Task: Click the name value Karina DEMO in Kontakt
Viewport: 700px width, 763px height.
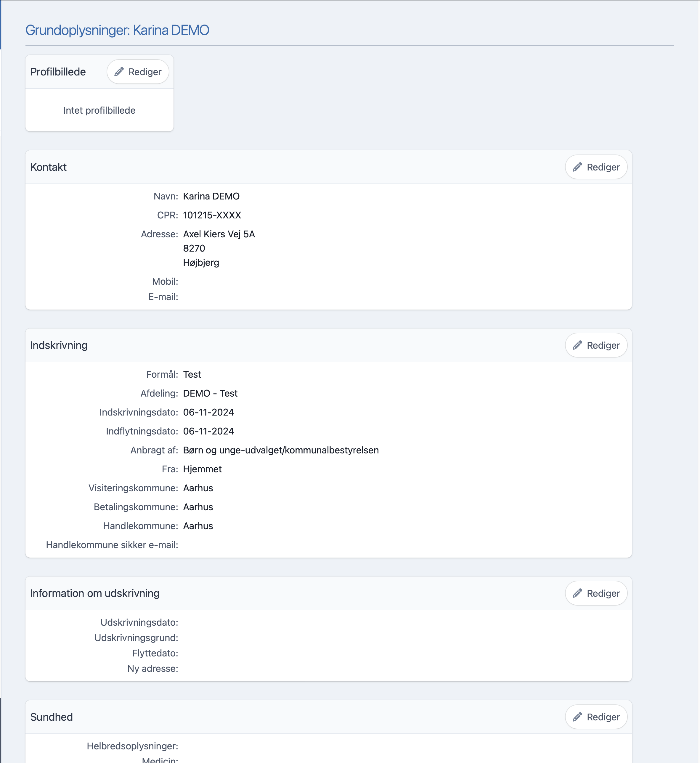Action: point(211,196)
